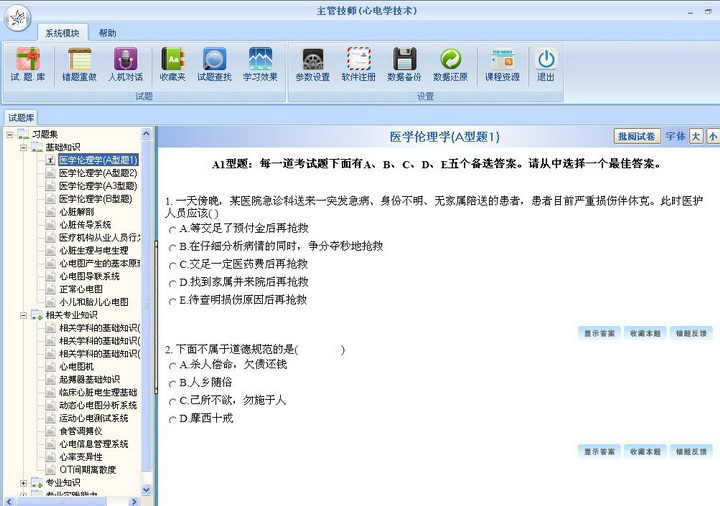Click the 退出 power icon

tap(546, 64)
